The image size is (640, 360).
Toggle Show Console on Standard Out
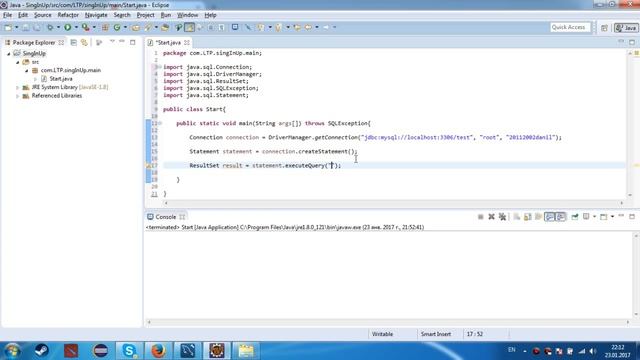[x=549, y=217]
